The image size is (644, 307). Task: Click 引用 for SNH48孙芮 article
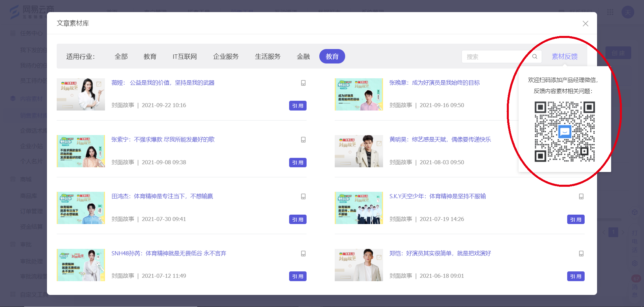coord(298,276)
